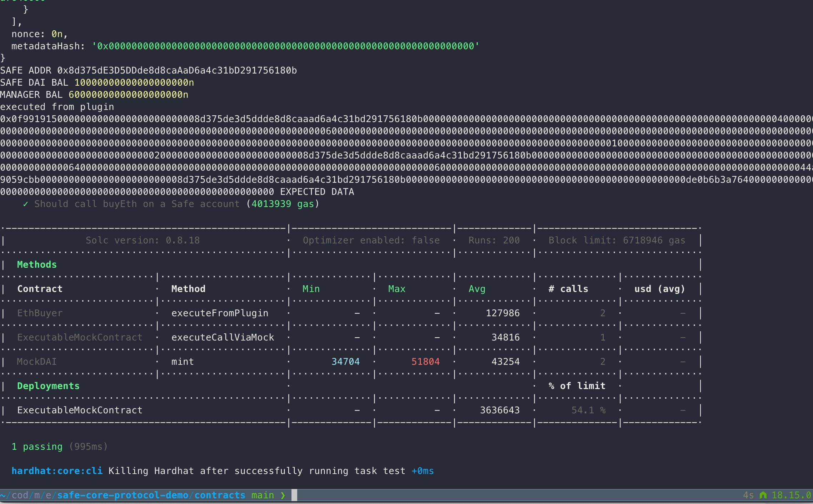The width and height of the screenshot is (813, 504).
Task: Click the 4013939 gas value
Action: point(283,204)
